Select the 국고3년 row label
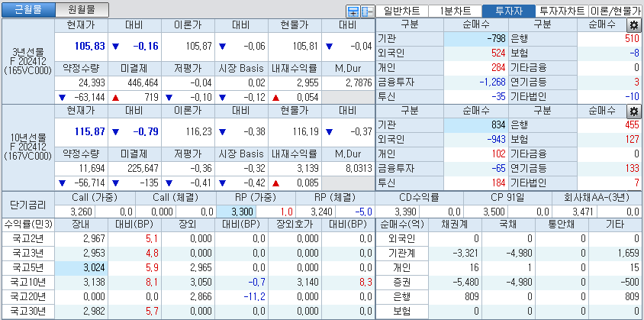The image size is (644, 320). [28, 253]
